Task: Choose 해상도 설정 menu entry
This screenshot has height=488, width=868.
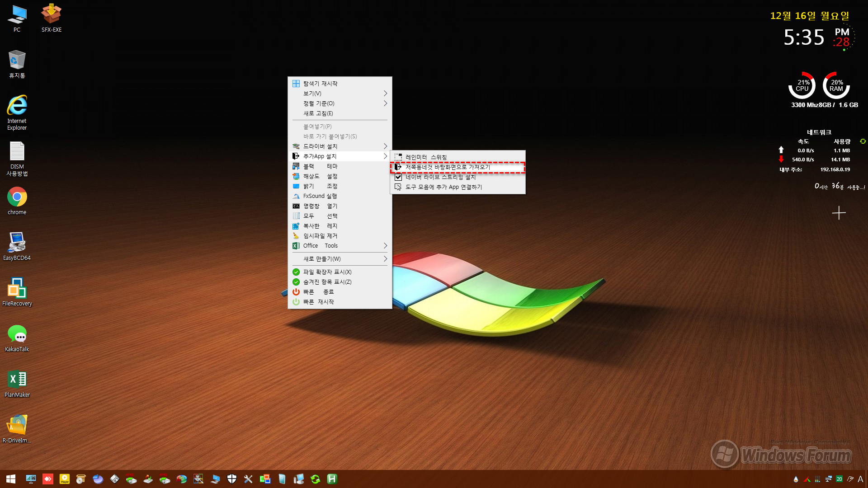Action: [340, 176]
